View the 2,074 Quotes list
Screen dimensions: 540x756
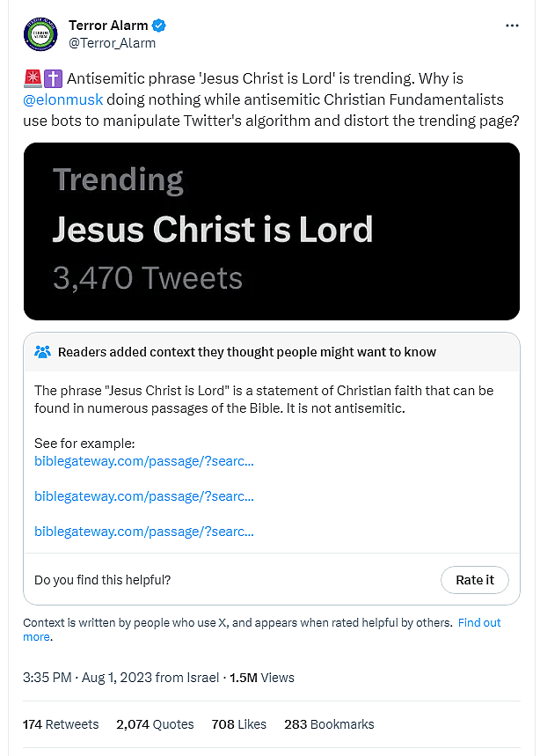155,724
